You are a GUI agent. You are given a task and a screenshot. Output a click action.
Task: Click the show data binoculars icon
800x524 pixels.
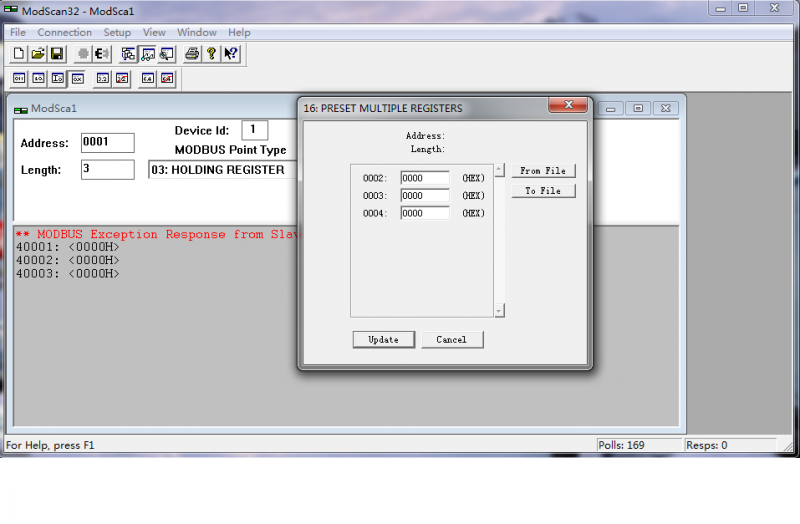click(148, 54)
